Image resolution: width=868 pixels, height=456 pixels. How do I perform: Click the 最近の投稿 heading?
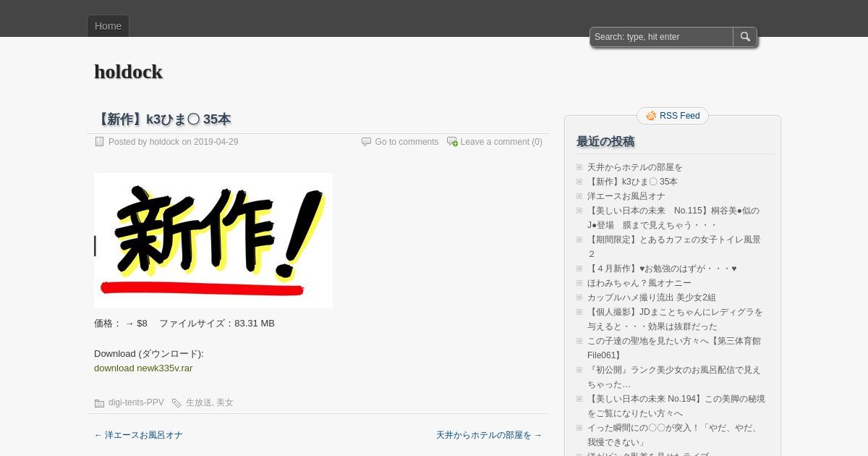[x=605, y=141]
